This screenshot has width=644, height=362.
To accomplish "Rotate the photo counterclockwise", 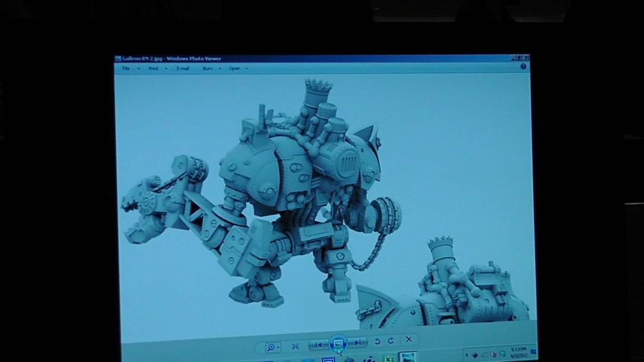I will click(x=377, y=341).
